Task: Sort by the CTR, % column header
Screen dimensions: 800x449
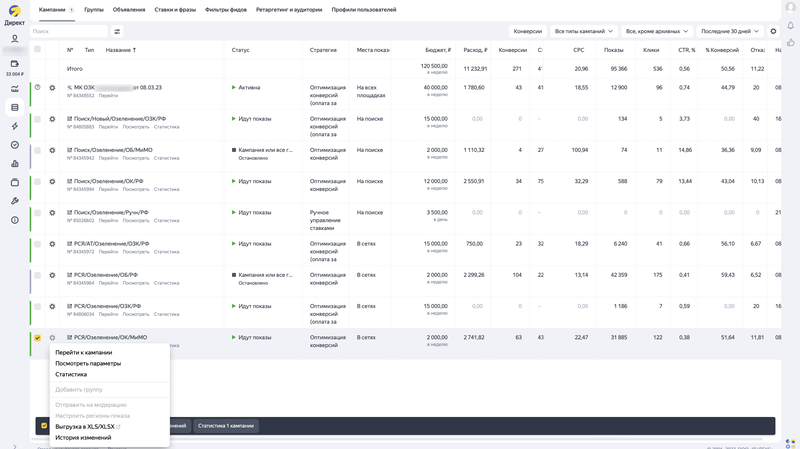Action: 687,50
